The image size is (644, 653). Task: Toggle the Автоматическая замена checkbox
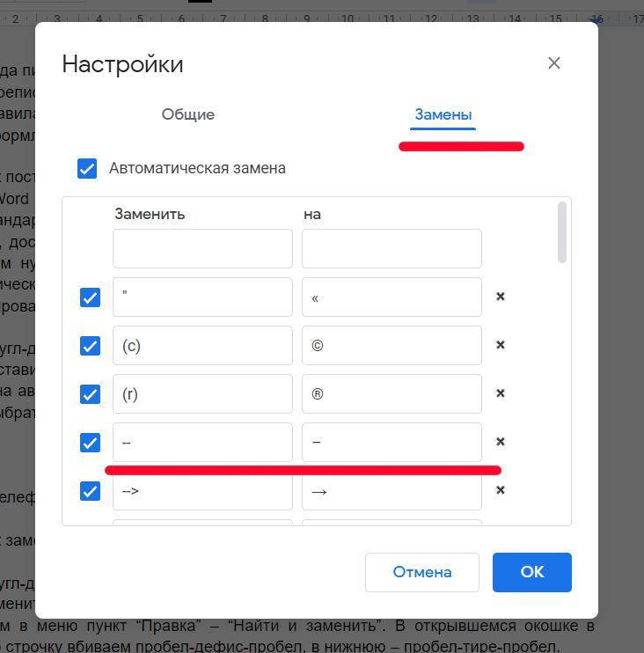pos(87,168)
